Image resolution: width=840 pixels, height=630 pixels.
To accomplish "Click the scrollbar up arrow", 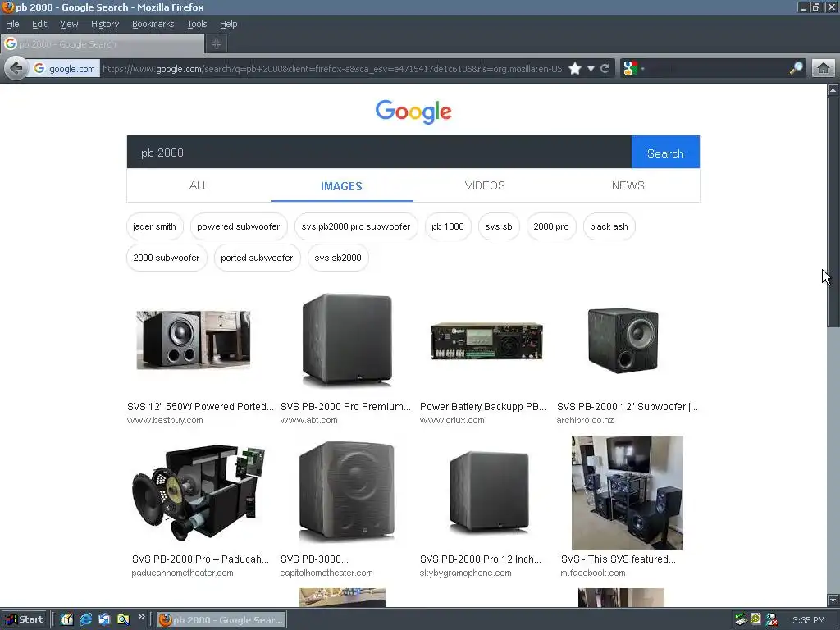I will (x=833, y=90).
